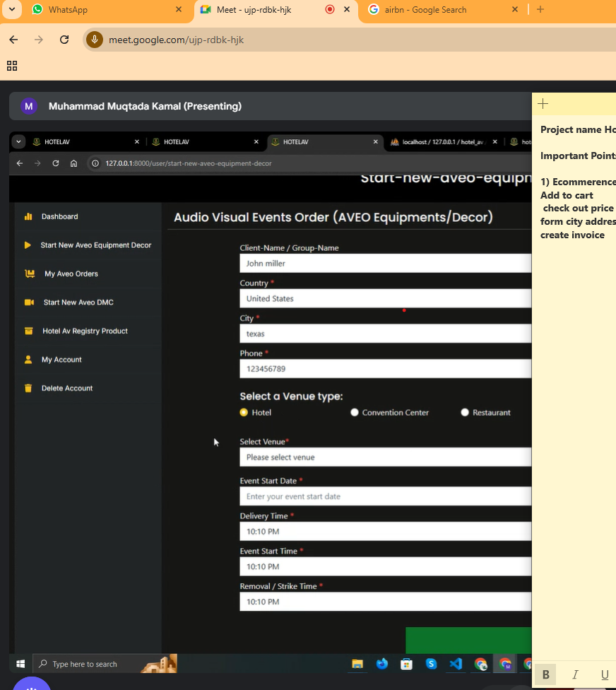View site info icon beside 127.0.0.1 URL
The width and height of the screenshot is (616, 690).
pos(95,163)
